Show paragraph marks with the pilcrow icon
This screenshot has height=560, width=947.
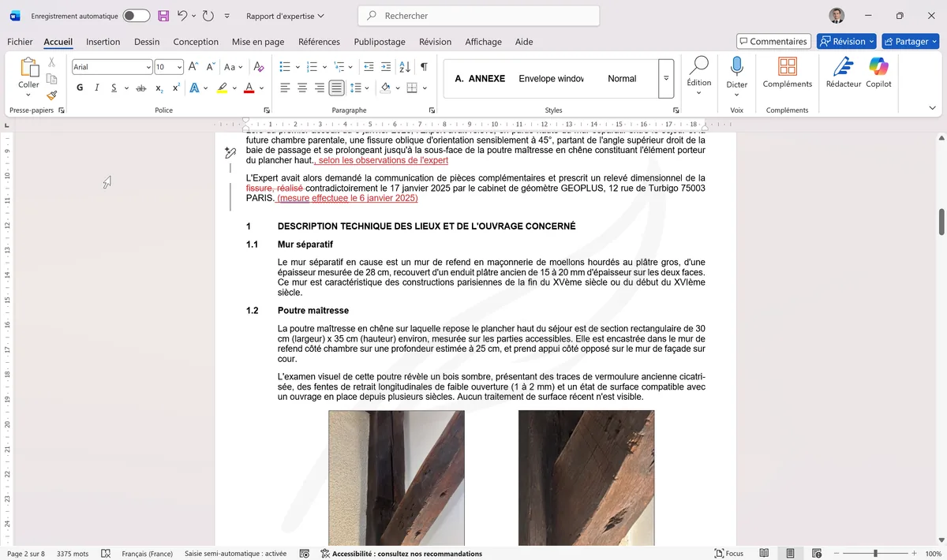point(424,68)
